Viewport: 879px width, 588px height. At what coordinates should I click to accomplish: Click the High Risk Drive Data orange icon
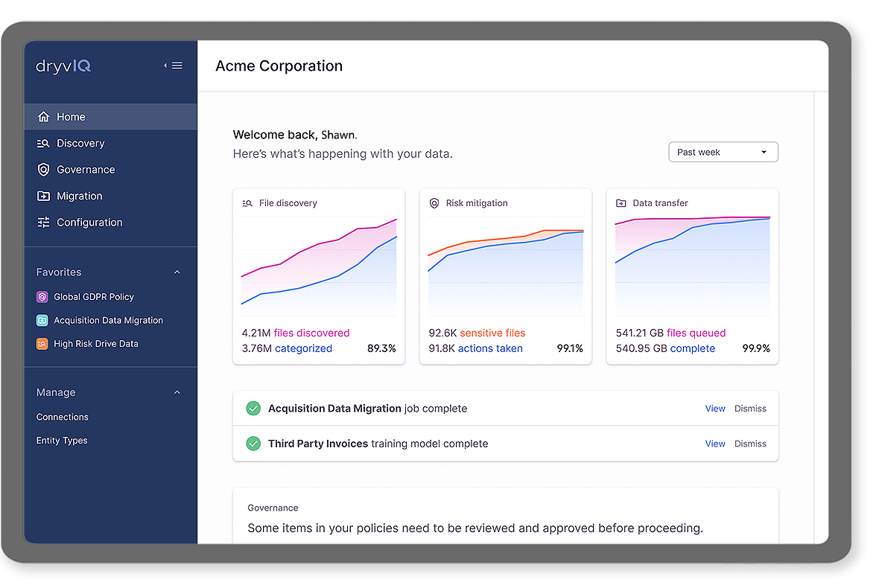42,344
